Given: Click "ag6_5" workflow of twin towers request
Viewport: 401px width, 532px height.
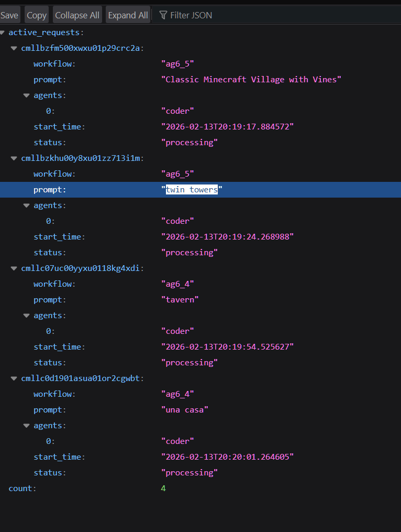Looking at the screenshot, I should pyautogui.click(x=177, y=173).
